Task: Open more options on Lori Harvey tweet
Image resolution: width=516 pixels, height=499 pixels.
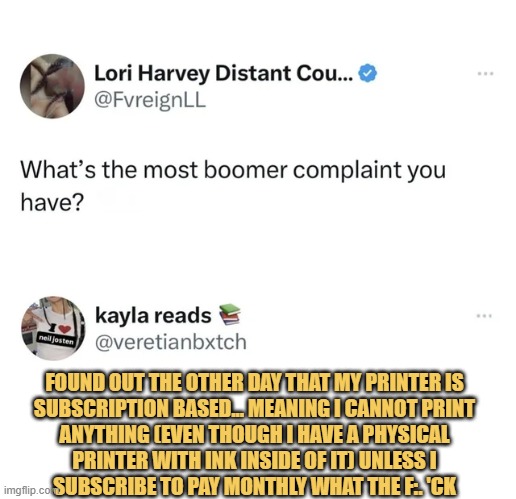Action: (x=485, y=74)
